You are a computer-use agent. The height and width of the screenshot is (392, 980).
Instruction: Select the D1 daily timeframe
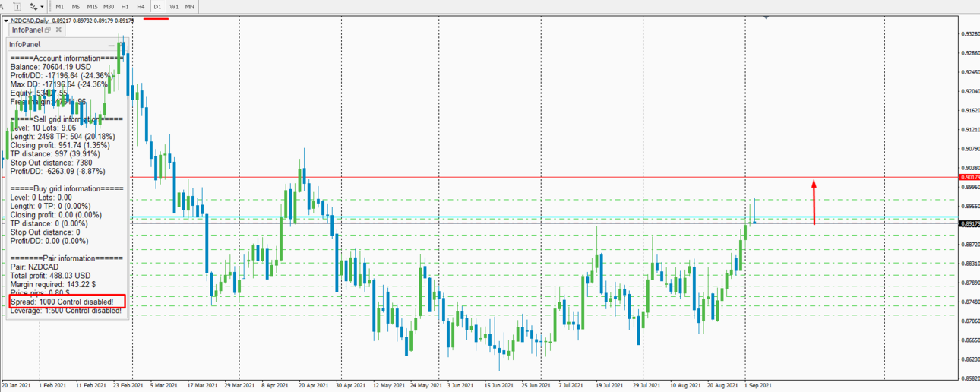[x=157, y=6]
